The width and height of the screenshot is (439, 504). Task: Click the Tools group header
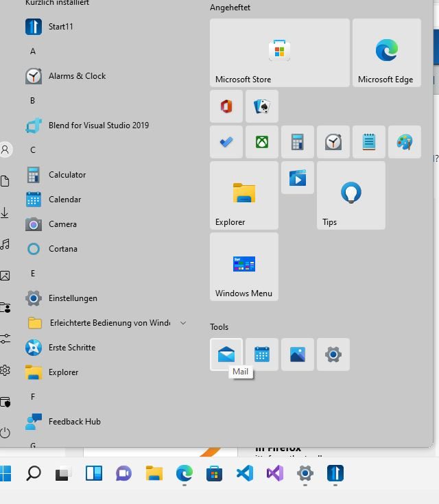pyautogui.click(x=219, y=327)
